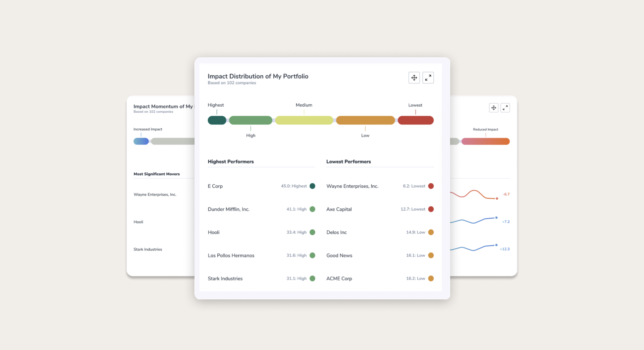644x350 pixels.
Task: Click the orange dot beside Delos Inc score
Action: tap(431, 232)
